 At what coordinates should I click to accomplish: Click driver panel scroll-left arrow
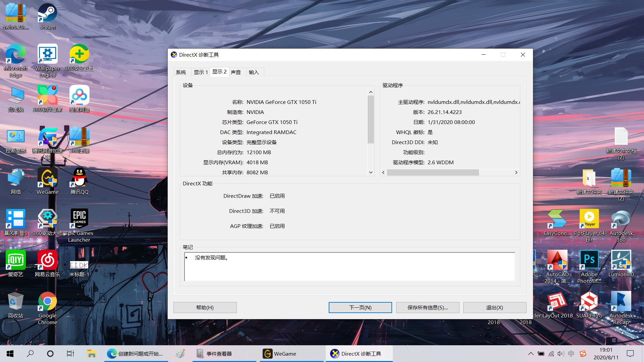tap(383, 172)
